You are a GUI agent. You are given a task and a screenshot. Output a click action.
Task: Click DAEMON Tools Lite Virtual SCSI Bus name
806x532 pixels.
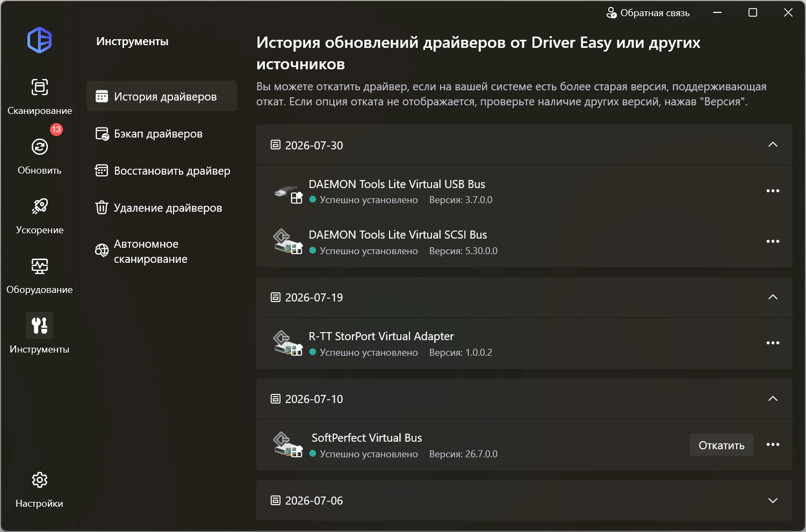[398, 235]
